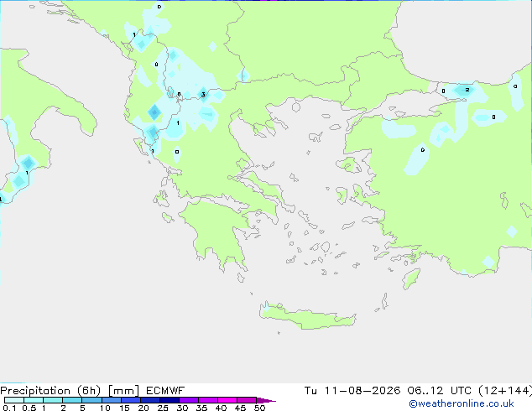
Task: Select the 5–10 mm legend color swatch
Action: tap(91, 400)
